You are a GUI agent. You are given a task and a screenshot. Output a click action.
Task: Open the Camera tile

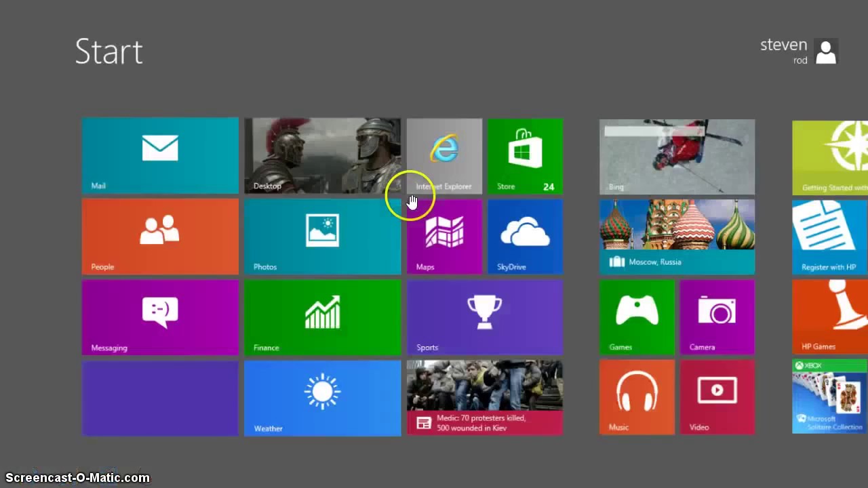coord(717,317)
